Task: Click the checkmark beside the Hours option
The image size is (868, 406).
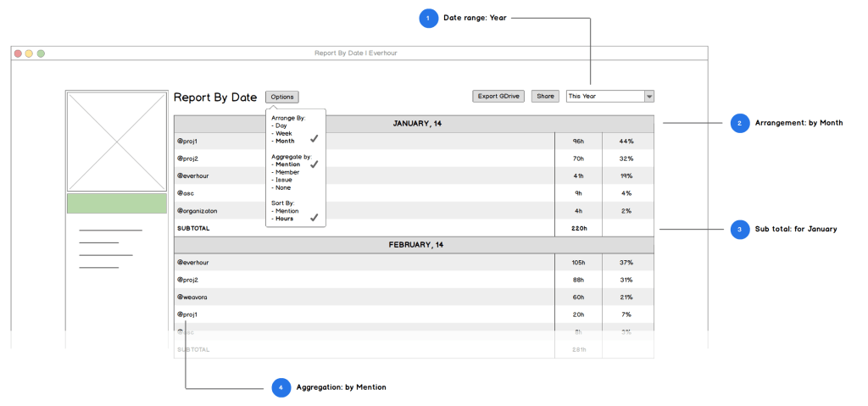Action: point(314,218)
